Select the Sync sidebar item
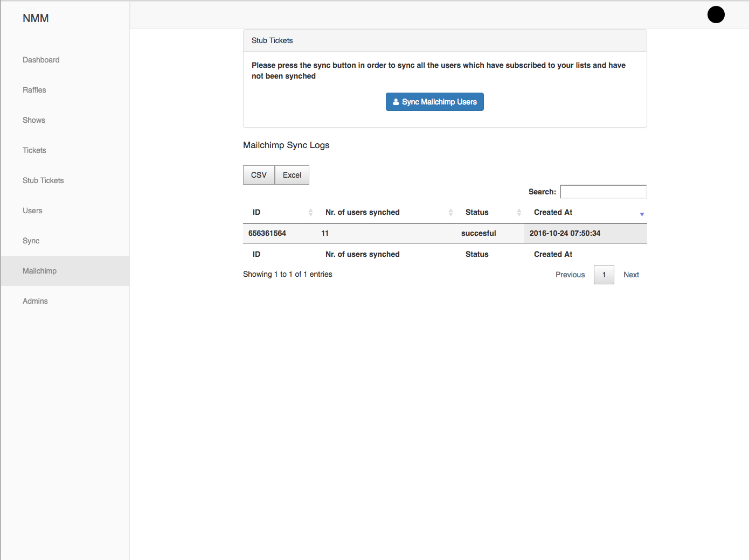The height and width of the screenshot is (560, 749). [31, 241]
